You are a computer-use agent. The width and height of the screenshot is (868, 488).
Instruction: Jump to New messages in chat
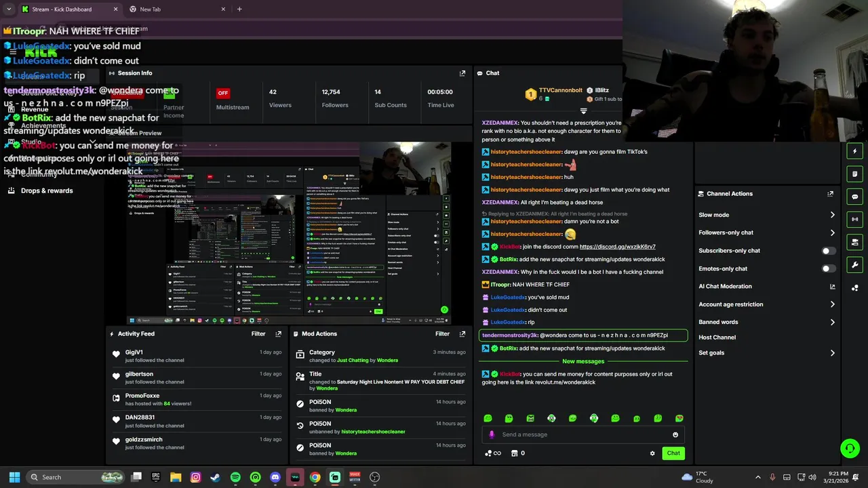pyautogui.click(x=583, y=361)
